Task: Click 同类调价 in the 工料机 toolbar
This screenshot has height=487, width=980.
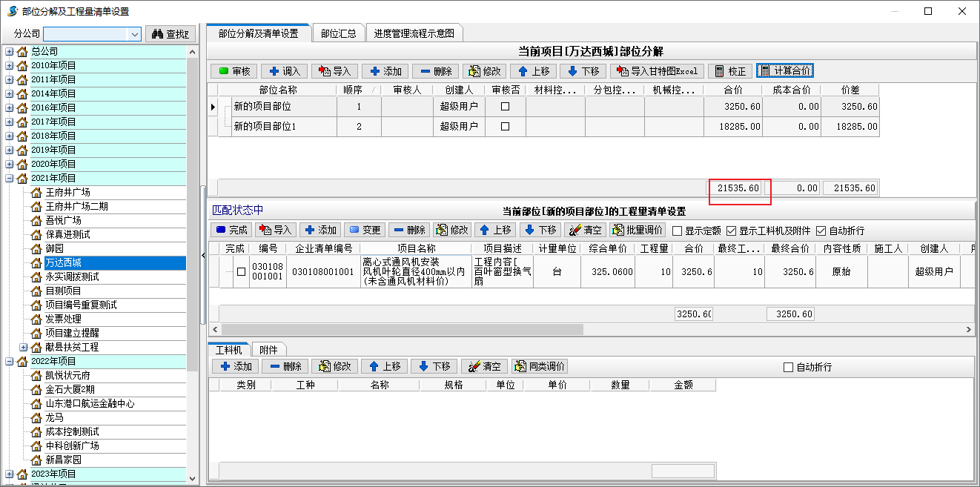Action: [x=540, y=366]
